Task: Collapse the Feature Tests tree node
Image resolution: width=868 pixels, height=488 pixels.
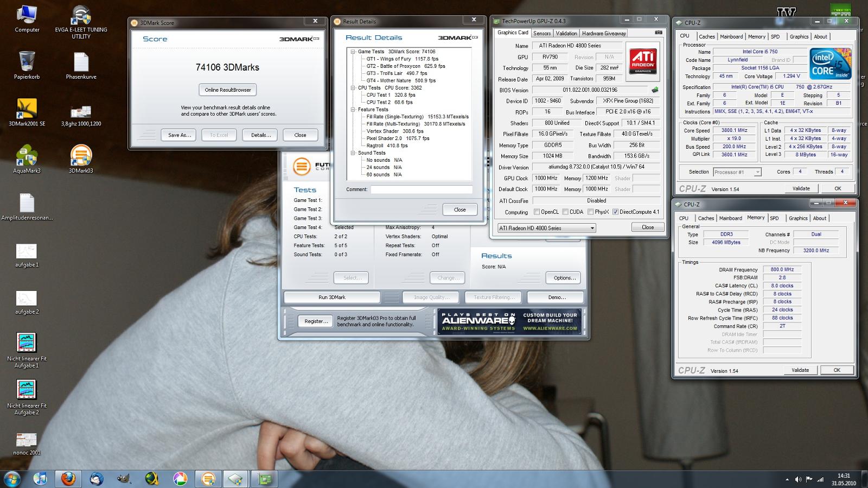Action: 353,109
